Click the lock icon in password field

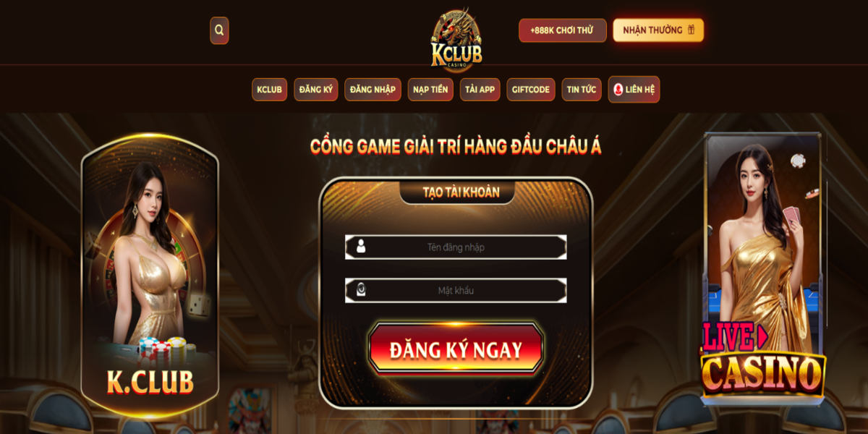coord(360,290)
